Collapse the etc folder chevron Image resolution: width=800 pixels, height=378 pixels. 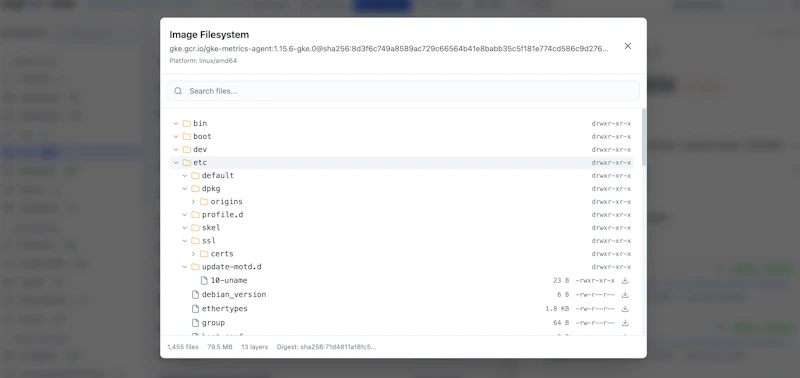tap(176, 163)
